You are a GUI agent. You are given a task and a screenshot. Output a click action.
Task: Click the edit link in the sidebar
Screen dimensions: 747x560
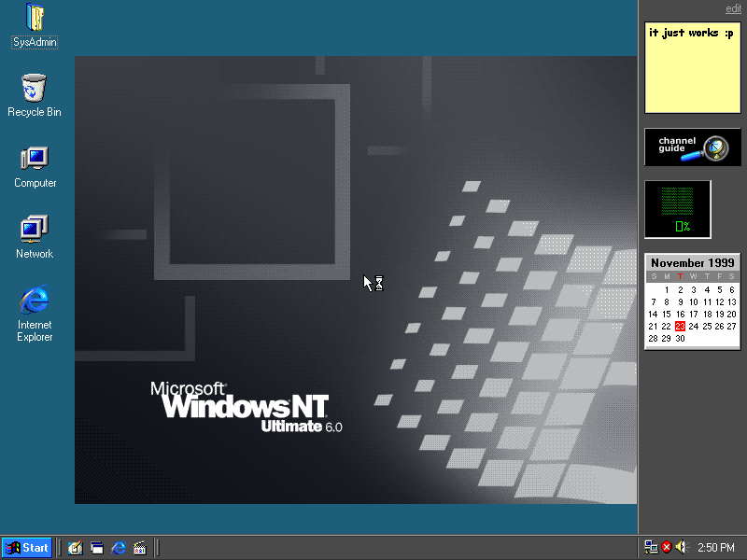[x=733, y=8]
